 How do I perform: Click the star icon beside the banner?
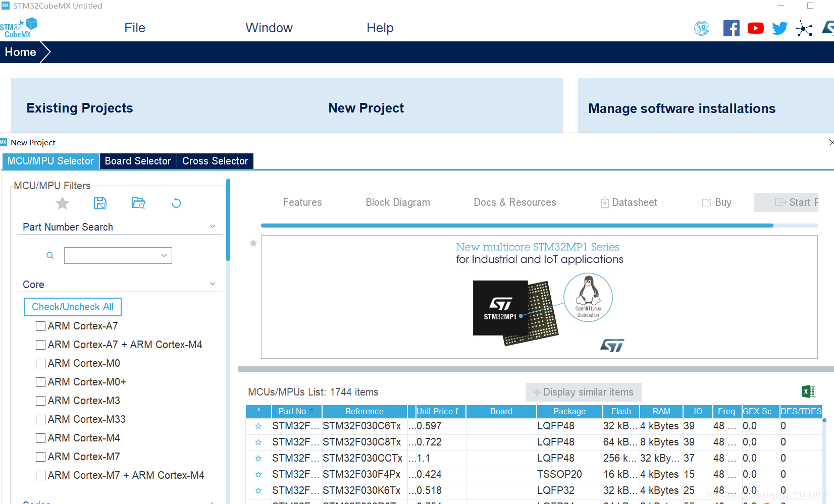(x=253, y=243)
